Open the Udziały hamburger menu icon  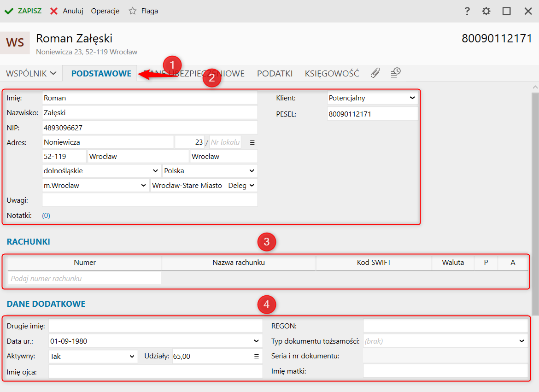257,356
